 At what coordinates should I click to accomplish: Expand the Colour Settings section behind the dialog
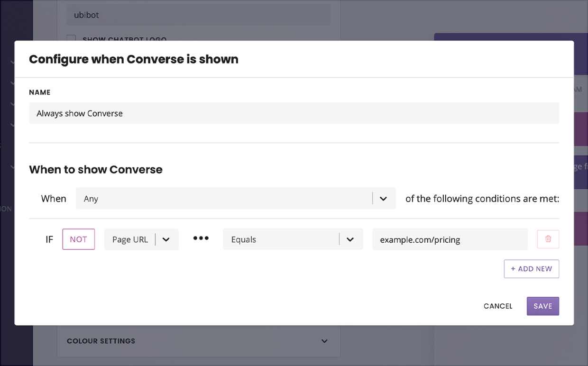198,341
